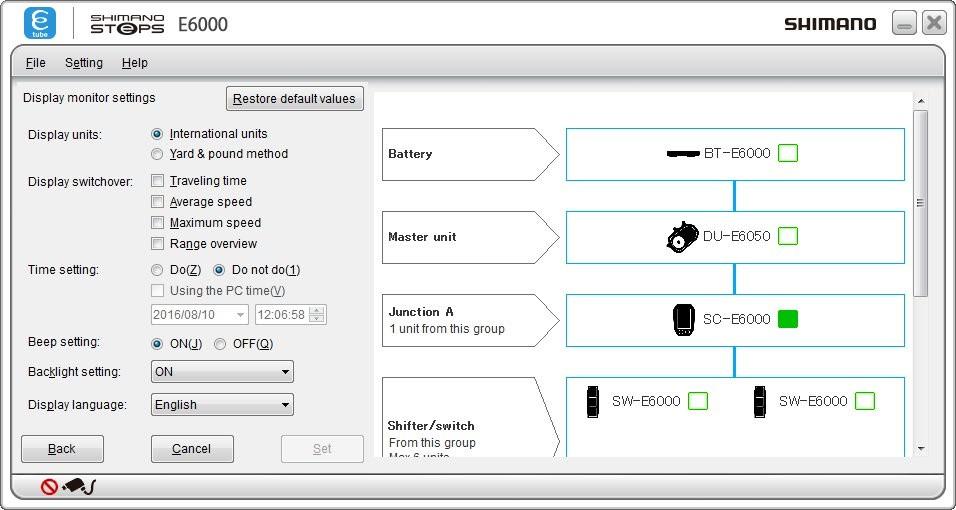The height and width of the screenshot is (510, 956).
Task: Click the 'SC-E6000' model name
Action: [737, 320]
